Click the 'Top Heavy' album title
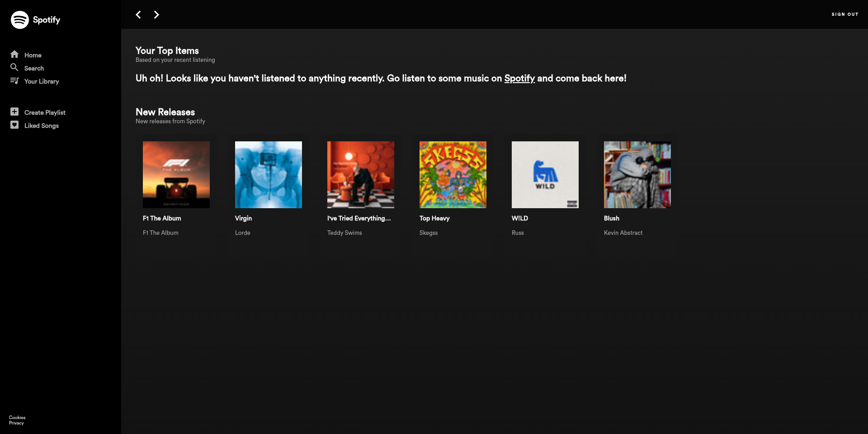Image resolution: width=868 pixels, height=434 pixels. coord(434,218)
